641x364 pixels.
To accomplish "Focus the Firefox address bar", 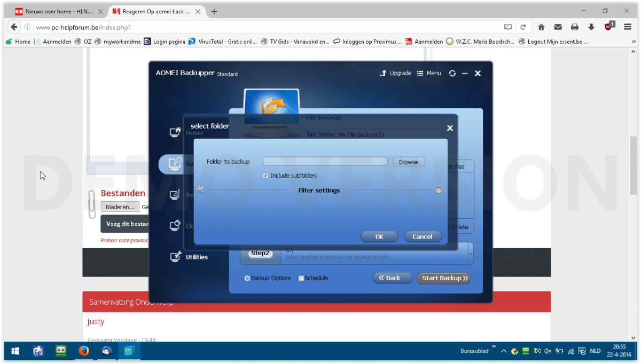I will click(267, 27).
